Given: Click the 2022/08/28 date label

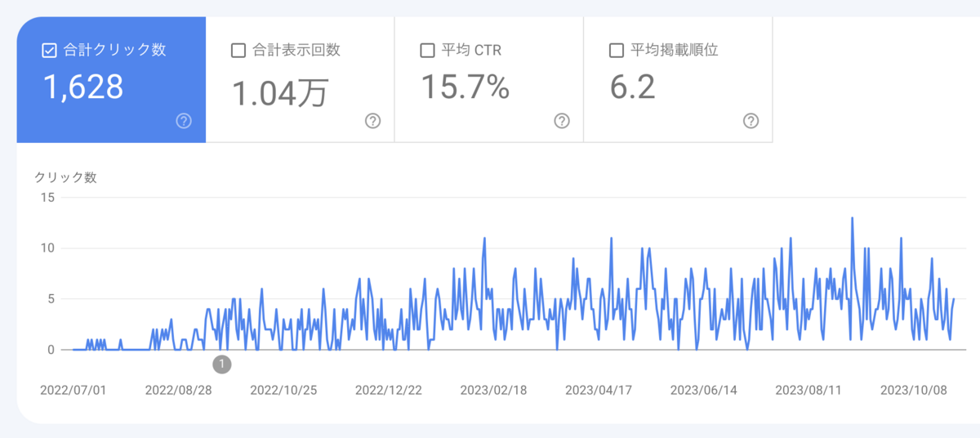Looking at the screenshot, I should 179,391.
